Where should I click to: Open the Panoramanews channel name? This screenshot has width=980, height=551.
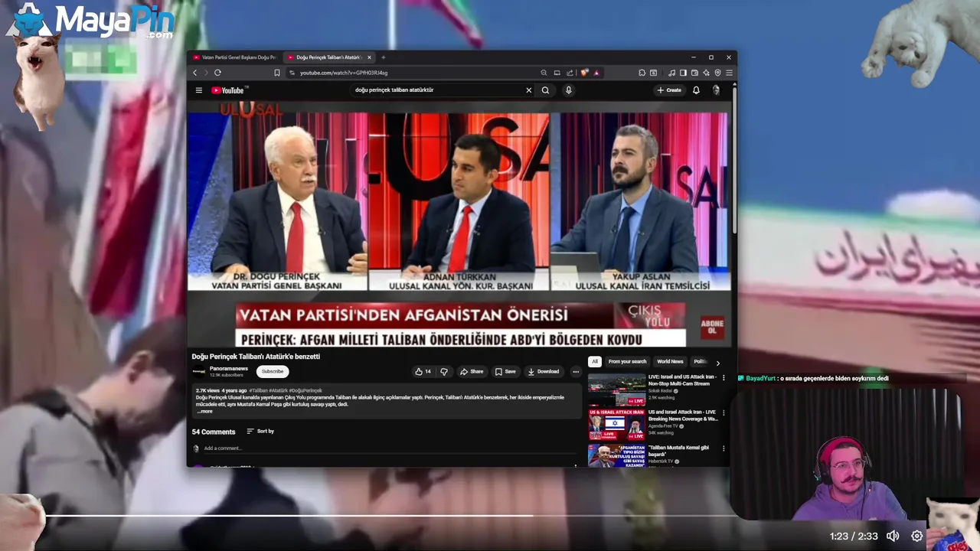(229, 368)
